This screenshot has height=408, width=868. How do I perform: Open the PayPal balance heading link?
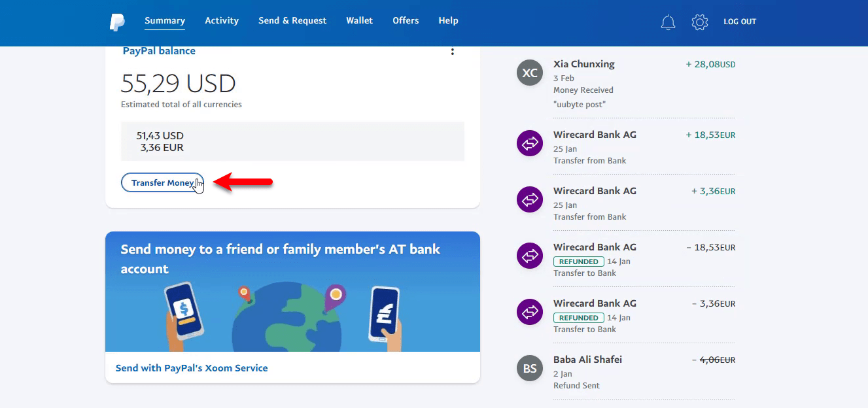tap(159, 51)
